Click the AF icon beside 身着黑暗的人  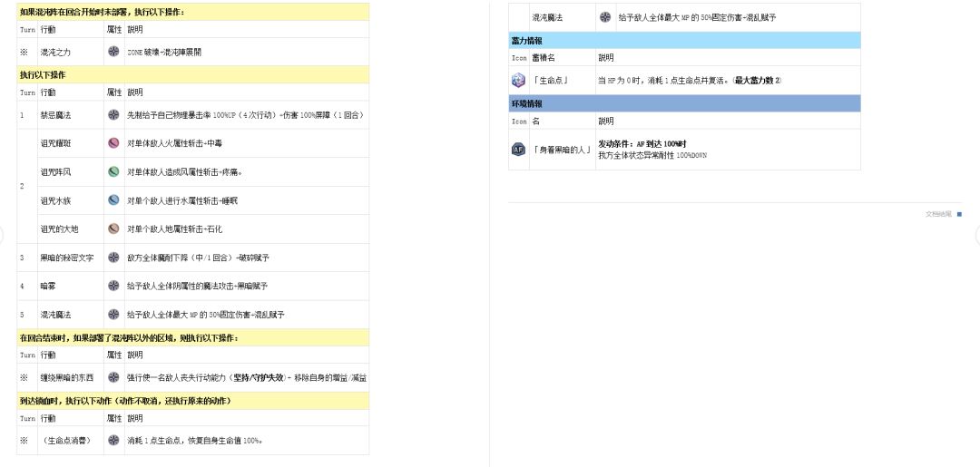(x=519, y=150)
